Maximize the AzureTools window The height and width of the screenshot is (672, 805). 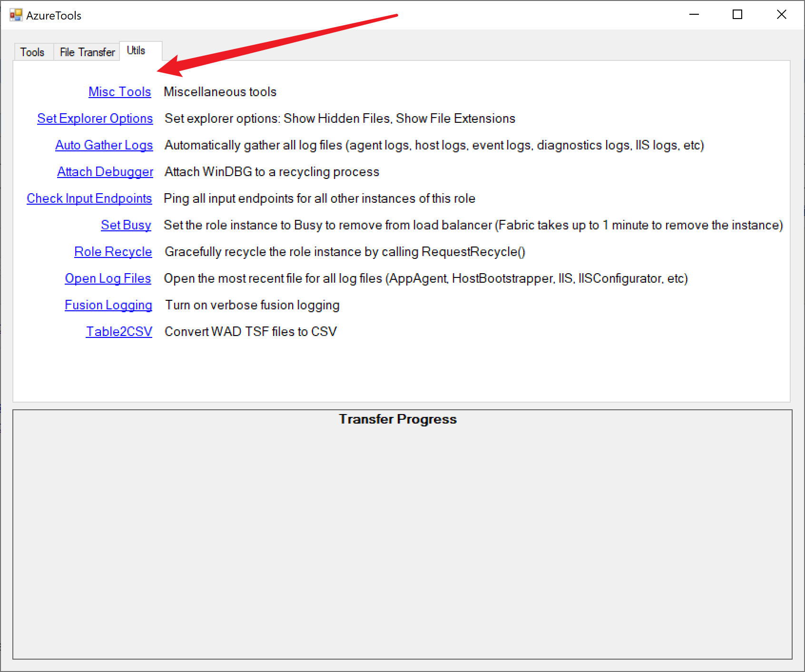(x=737, y=15)
